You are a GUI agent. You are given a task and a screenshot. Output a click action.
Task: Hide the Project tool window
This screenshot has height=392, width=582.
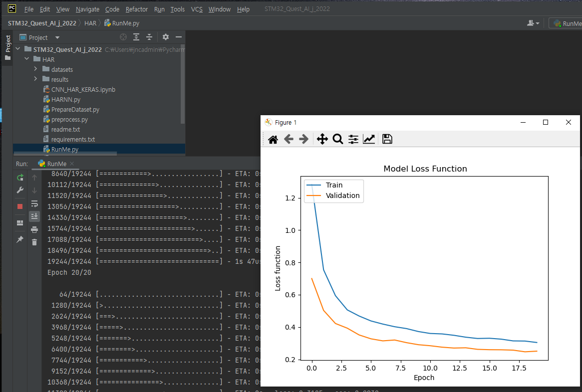[179, 37]
